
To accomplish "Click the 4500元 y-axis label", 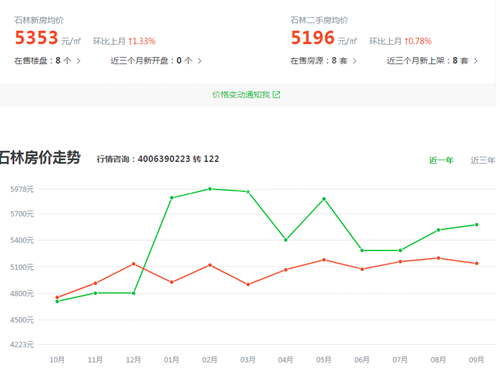I will coord(22,320).
